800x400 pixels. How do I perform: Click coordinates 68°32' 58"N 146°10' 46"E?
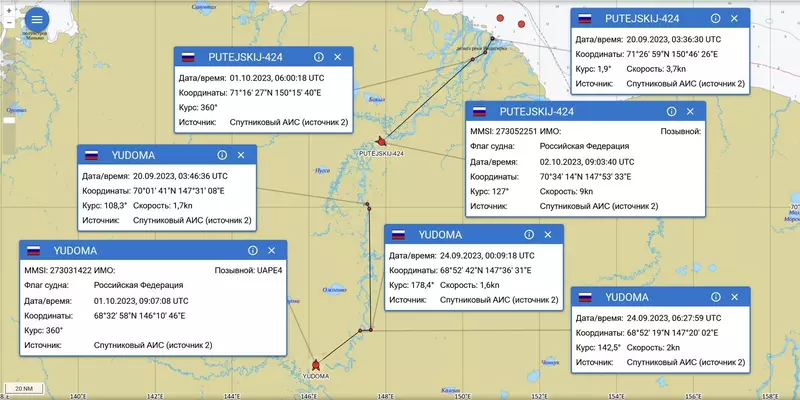point(140,316)
